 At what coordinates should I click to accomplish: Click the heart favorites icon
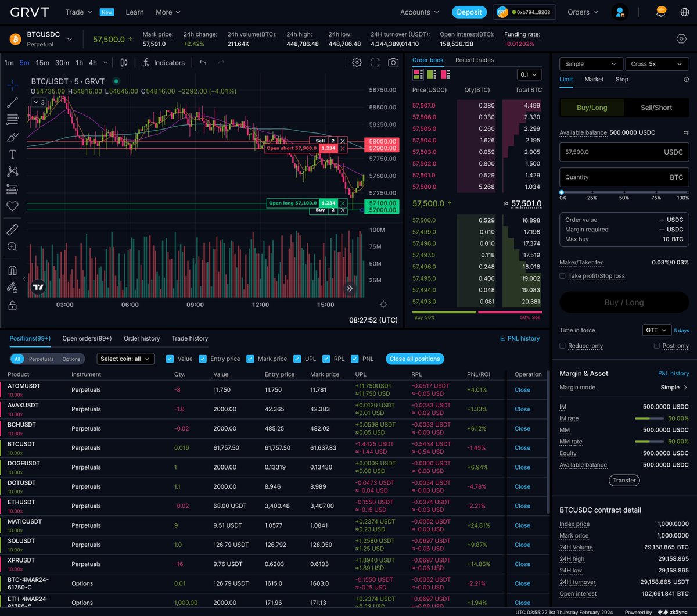[12, 206]
